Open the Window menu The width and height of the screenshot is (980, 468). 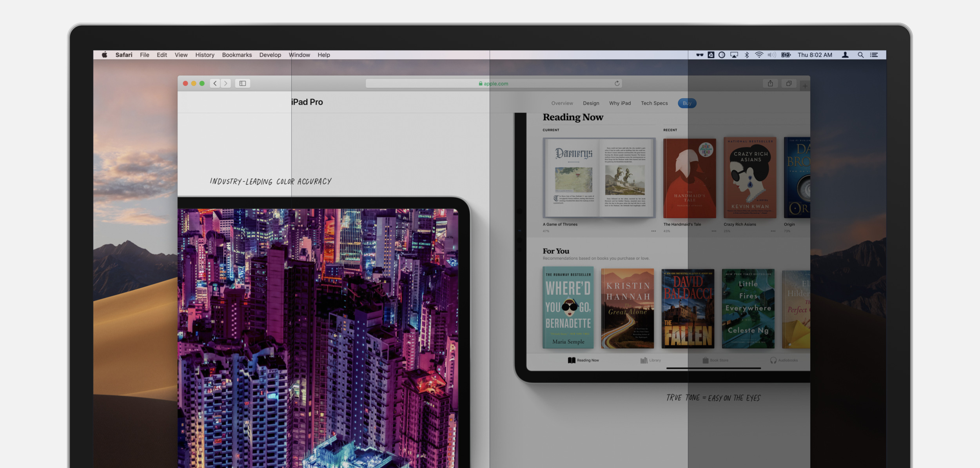299,55
